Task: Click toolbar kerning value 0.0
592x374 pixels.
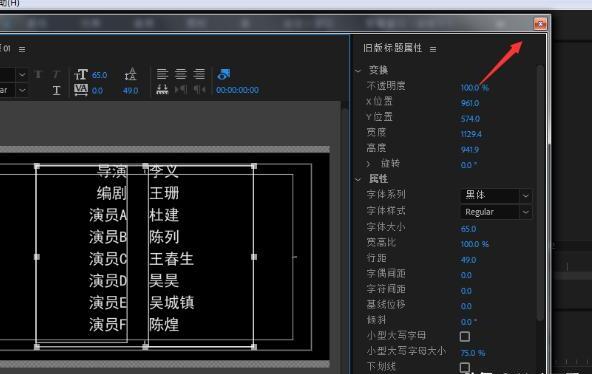Action: [x=97, y=91]
